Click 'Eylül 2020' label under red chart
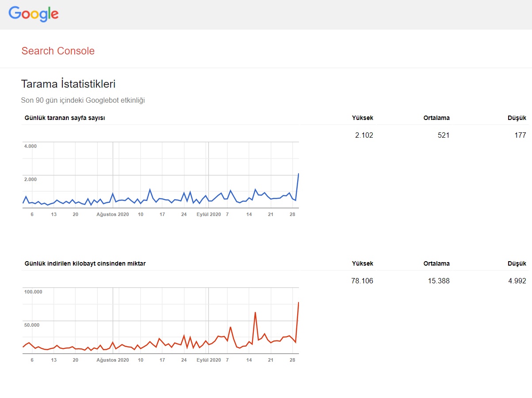The height and width of the screenshot is (398, 532). (209, 360)
